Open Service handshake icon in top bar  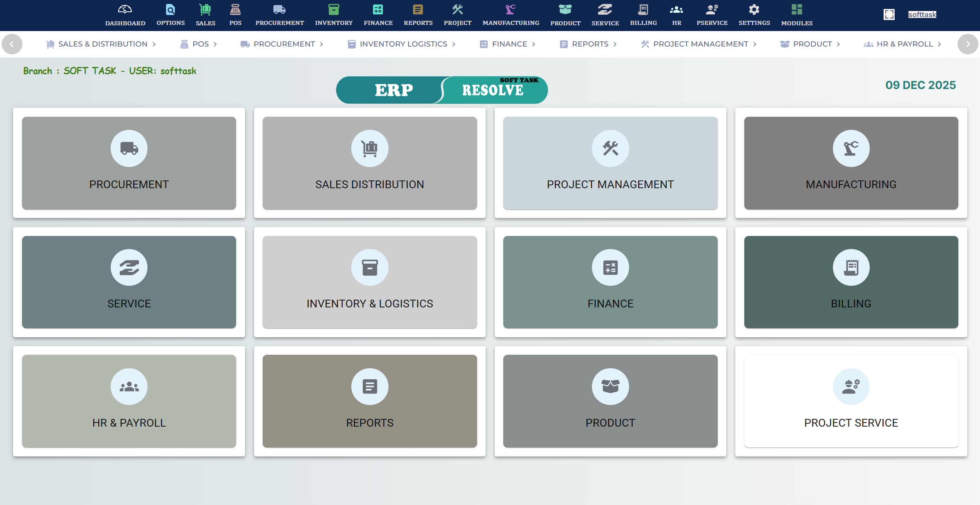pos(605,9)
